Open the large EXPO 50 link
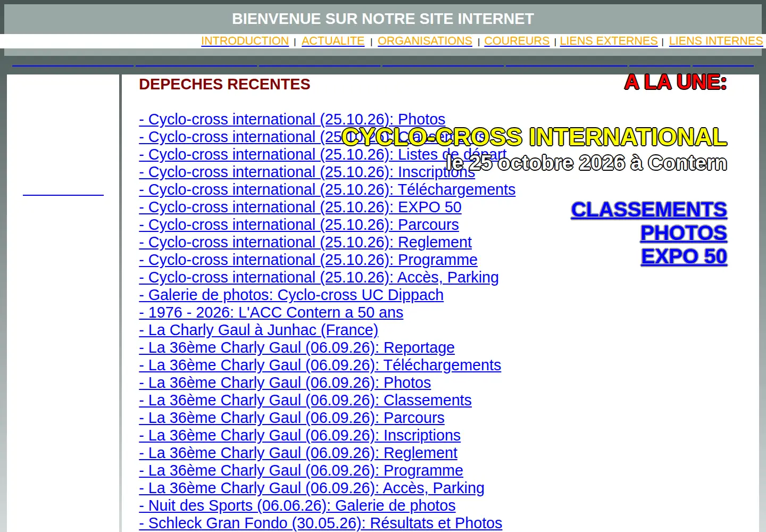The width and height of the screenshot is (766, 532). pyautogui.click(x=684, y=256)
